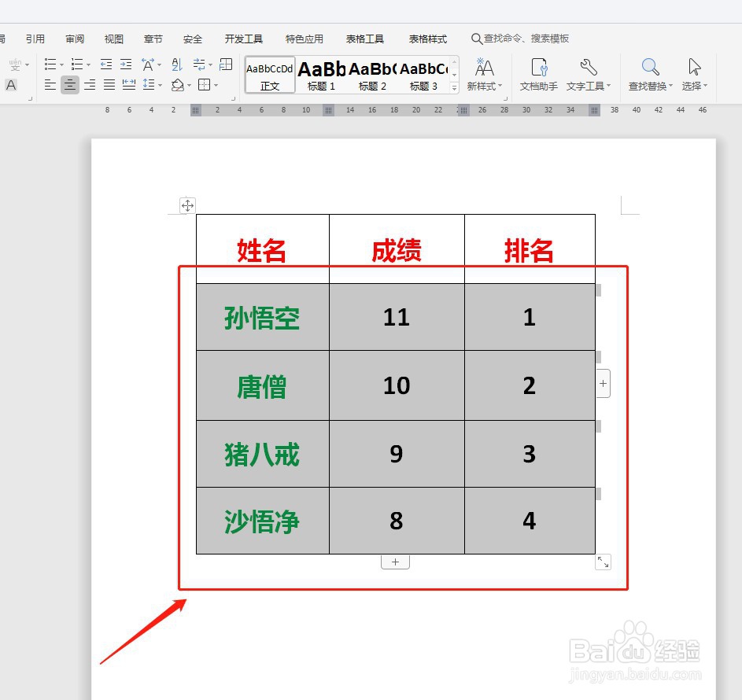Increase paragraph indent
The width and height of the screenshot is (742, 700).
[x=126, y=64]
